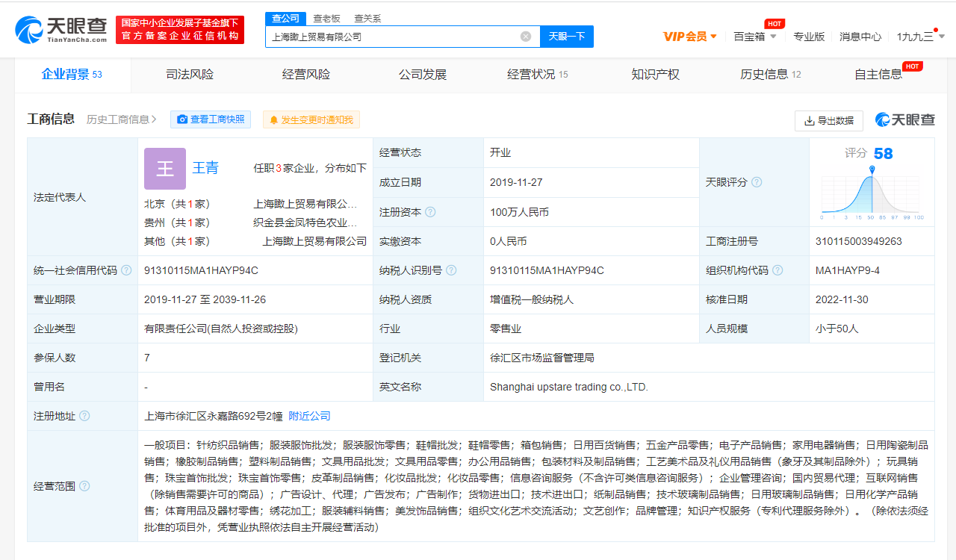Open the 司法风险 section tab

(x=189, y=75)
